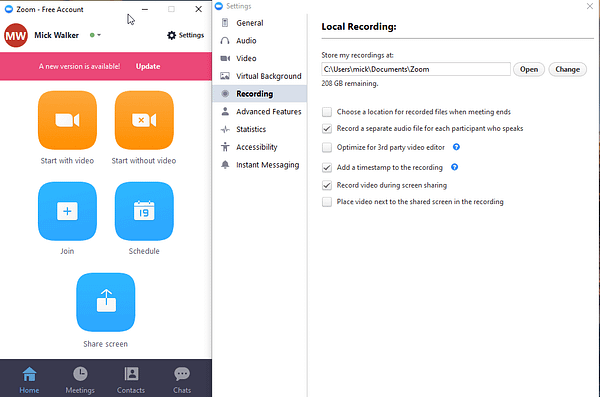Uncheck Record video during screen sharing
600x397 pixels.
point(327,185)
